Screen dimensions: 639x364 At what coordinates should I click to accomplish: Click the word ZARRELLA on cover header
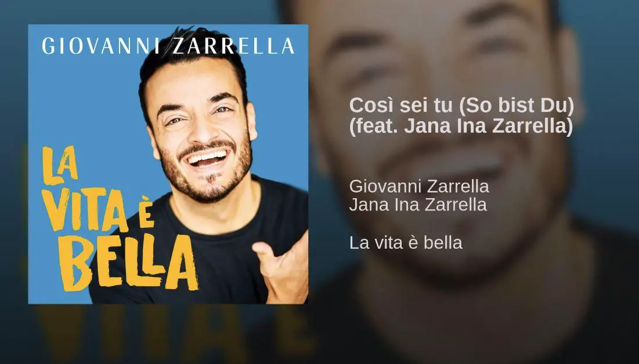(233, 46)
